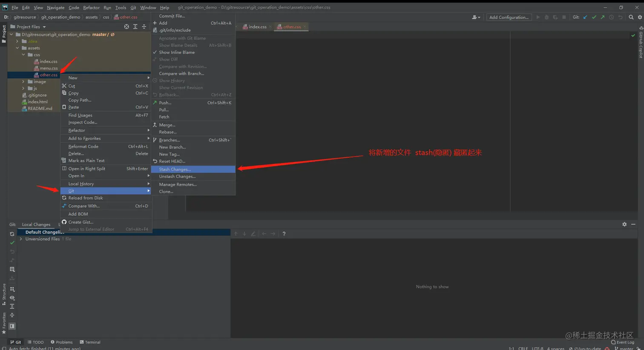This screenshot has width=644, height=350.
Task: Close the other.css editor tab
Action: [x=305, y=27]
